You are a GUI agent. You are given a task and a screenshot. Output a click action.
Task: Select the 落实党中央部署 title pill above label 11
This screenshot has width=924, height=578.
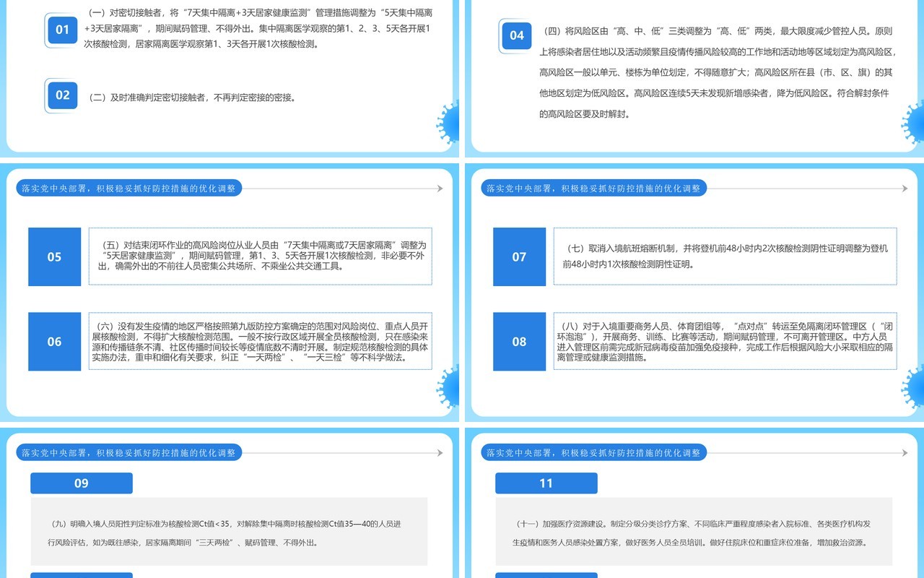(594, 453)
